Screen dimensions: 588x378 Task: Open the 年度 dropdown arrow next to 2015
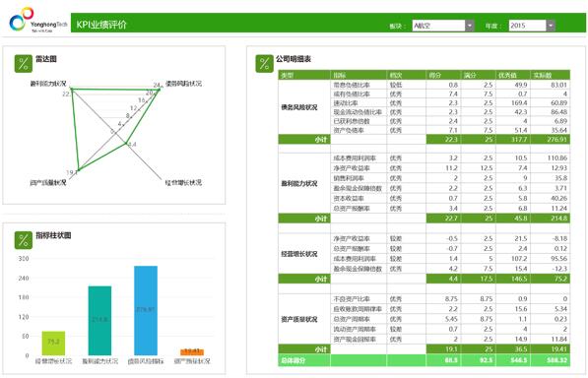click(x=551, y=26)
